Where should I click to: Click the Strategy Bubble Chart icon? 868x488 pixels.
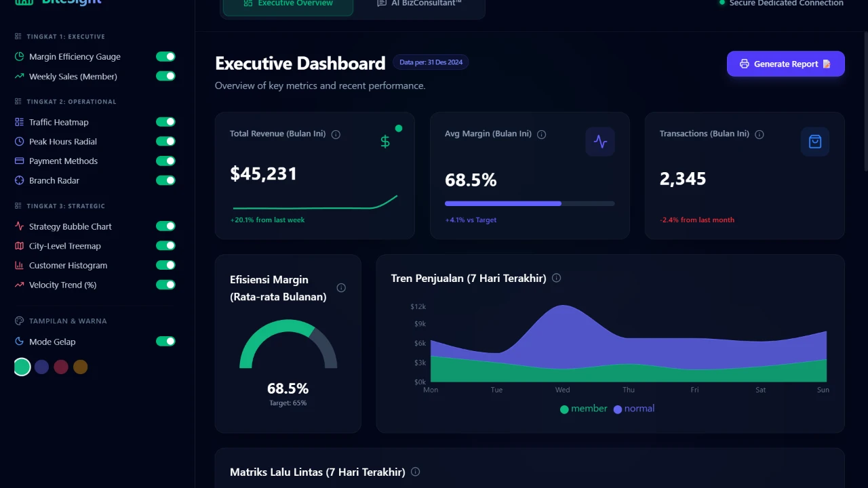pyautogui.click(x=19, y=226)
